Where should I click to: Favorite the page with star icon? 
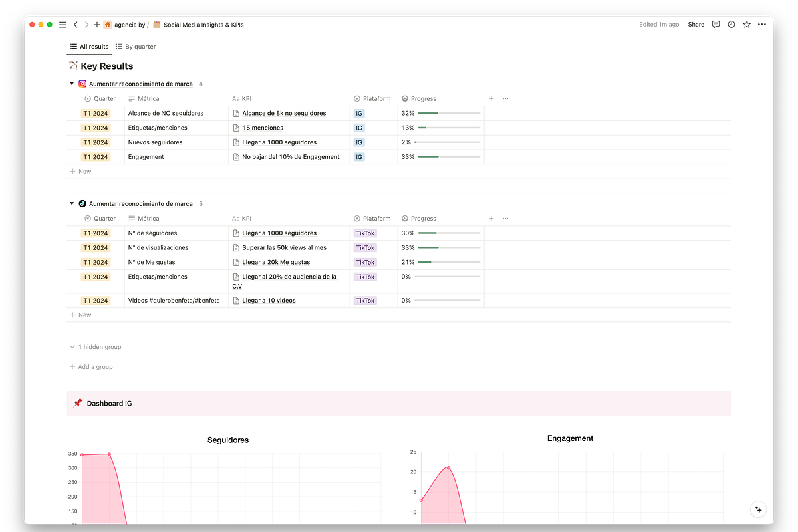[747, 25]
